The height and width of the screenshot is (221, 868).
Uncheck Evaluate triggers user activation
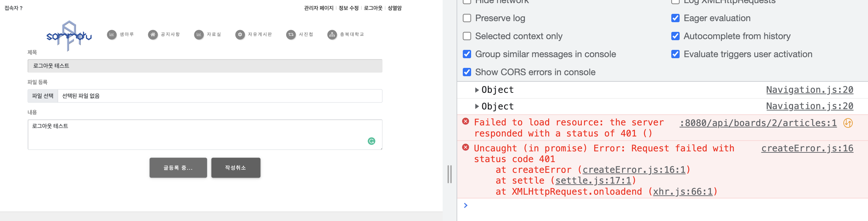[x=675, y=54]
